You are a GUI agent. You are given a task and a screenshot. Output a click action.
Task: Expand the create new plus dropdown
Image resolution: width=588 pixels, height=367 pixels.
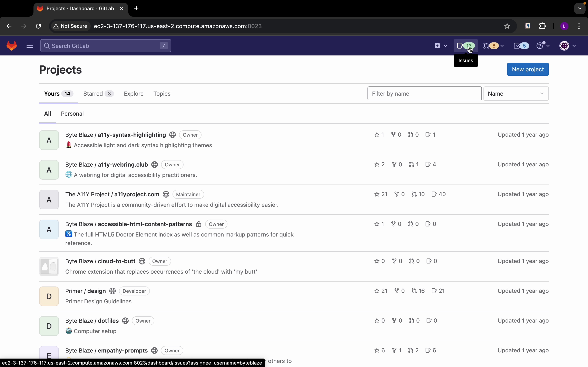(441, 46)
